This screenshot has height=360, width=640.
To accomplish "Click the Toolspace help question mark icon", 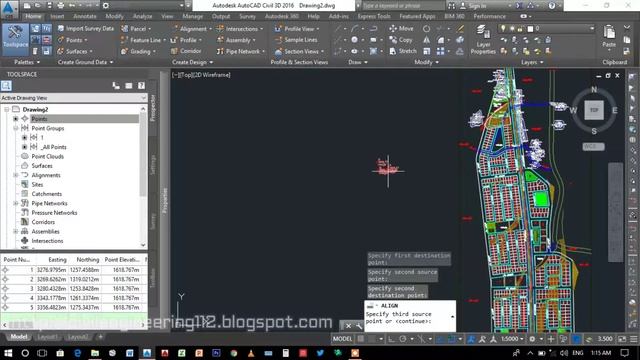I will pyautogui.click(x=141, y=86).
